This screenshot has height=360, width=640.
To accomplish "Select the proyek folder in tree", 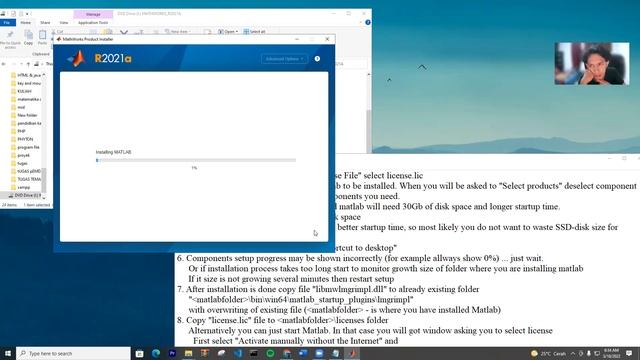I will (x=20, y=155).
